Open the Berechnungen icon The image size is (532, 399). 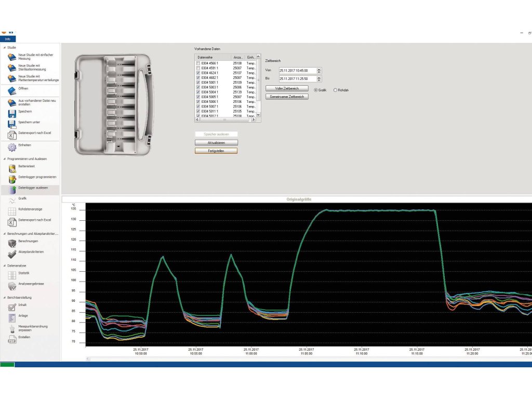click(x=12, y=243)
